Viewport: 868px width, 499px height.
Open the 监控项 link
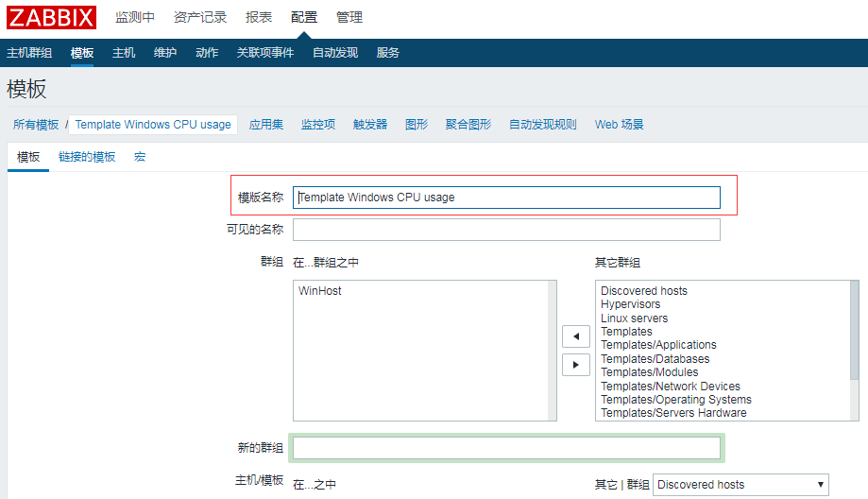click(318, 125)
